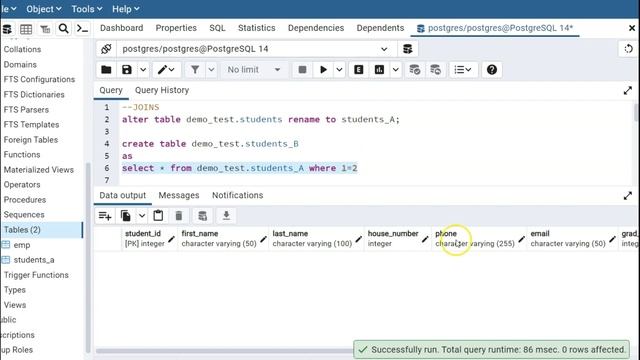Switch to the Data output tab

[x=122, y=195]
